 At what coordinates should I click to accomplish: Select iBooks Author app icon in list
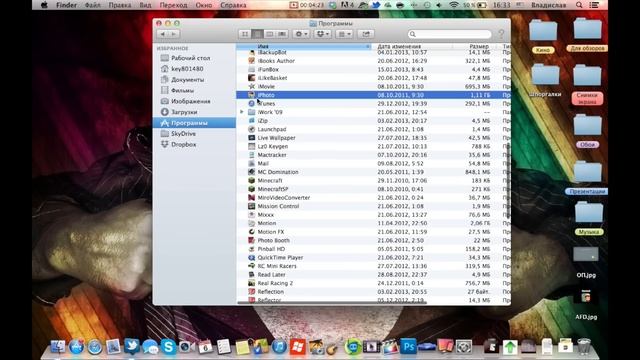(x=252, y=61)
